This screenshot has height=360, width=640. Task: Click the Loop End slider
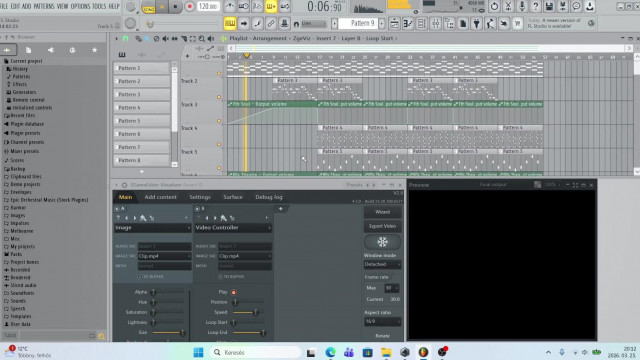(248, 333)
